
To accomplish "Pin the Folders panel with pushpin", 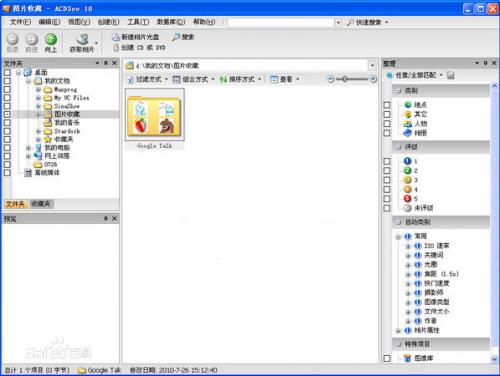I will (x=106, y=63).
